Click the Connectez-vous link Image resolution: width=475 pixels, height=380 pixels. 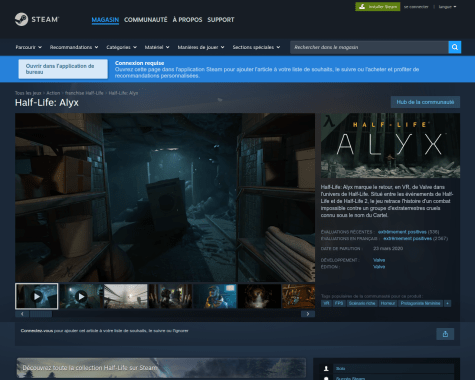pos(37,331)
